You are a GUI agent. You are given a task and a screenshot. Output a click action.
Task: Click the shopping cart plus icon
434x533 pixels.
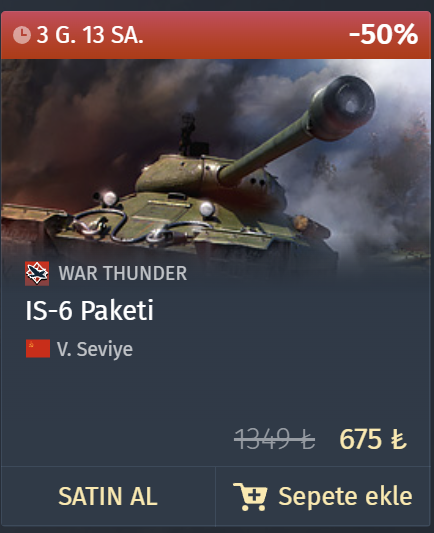[x=250, y=497]
